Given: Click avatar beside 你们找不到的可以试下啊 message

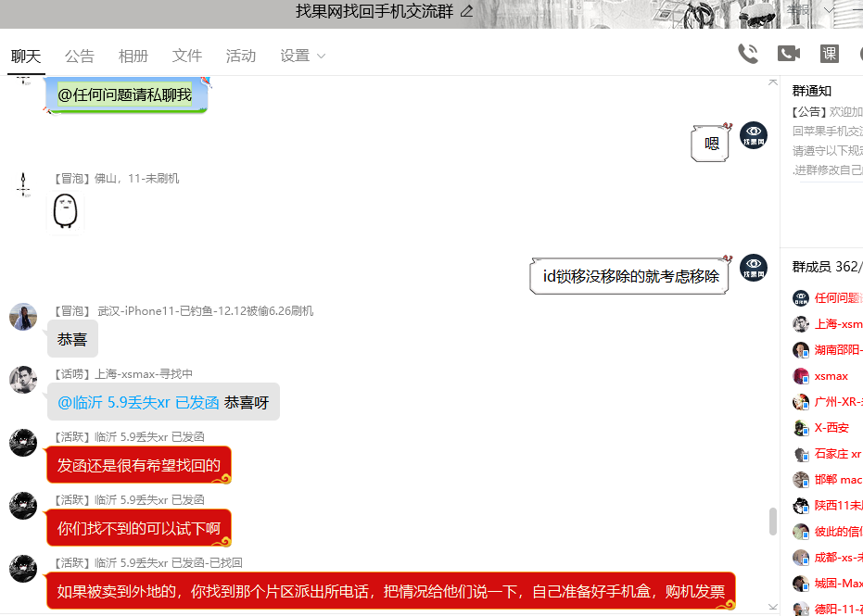Looking at the screenshot, I should coord(23,506).
